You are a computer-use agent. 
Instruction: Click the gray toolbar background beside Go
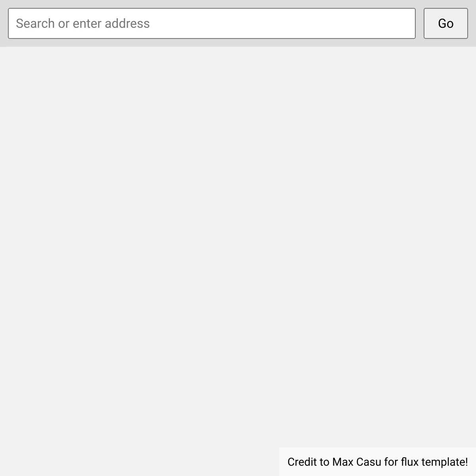[x=472, y=23]
